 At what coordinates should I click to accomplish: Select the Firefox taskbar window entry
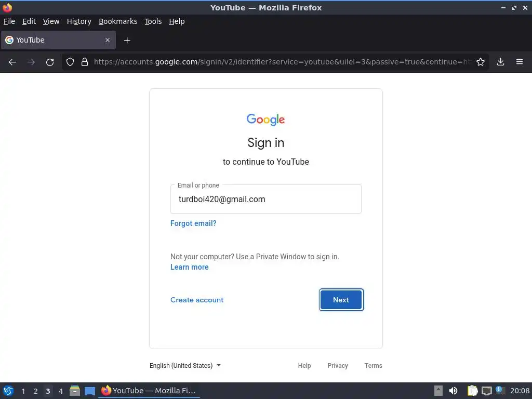[x=149, y=391]
